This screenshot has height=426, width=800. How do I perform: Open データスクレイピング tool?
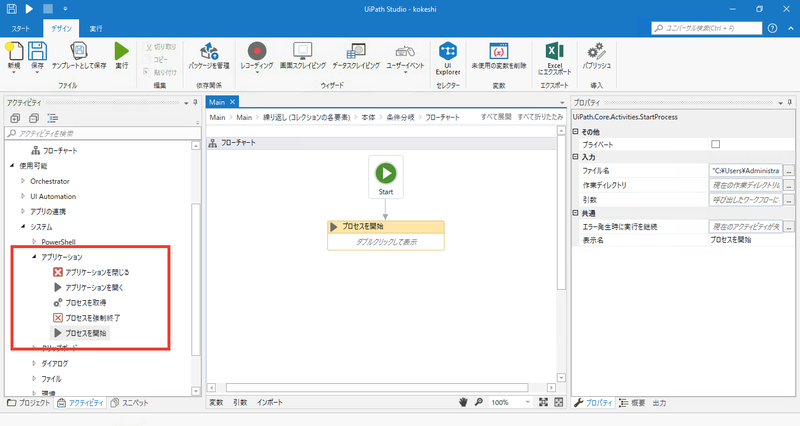[356, 55]
